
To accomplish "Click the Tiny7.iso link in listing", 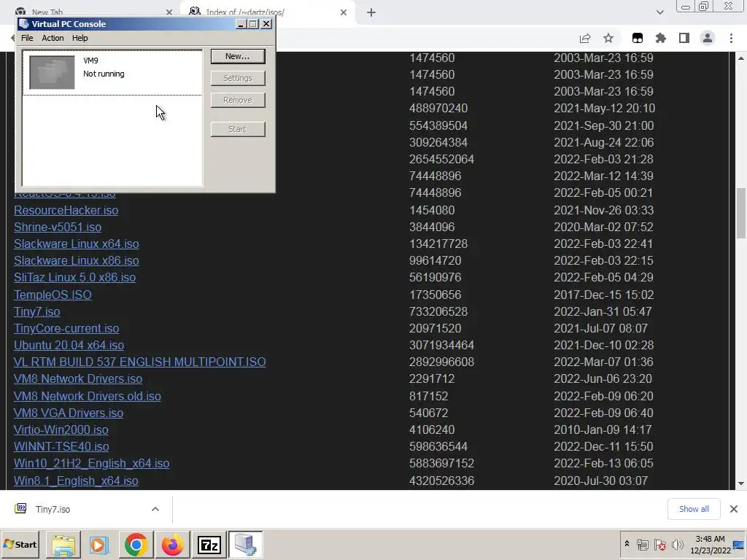I will coord(36,311).
